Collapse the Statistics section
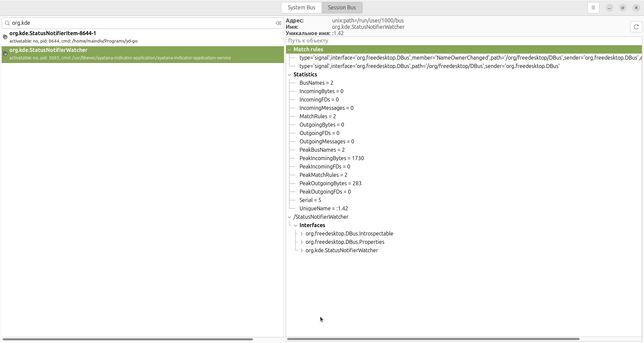This screenshot has width=644, height=343. 289,75
